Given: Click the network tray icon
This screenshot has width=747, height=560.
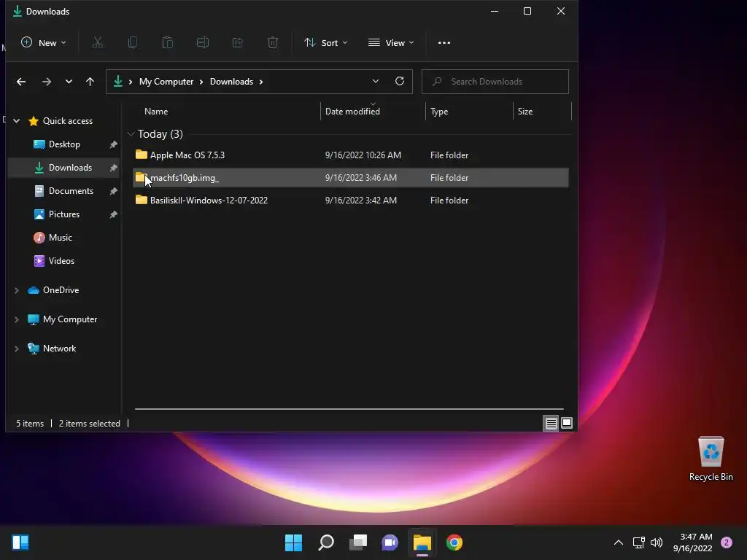Looking at the screenshot, I should coord(638,542).
